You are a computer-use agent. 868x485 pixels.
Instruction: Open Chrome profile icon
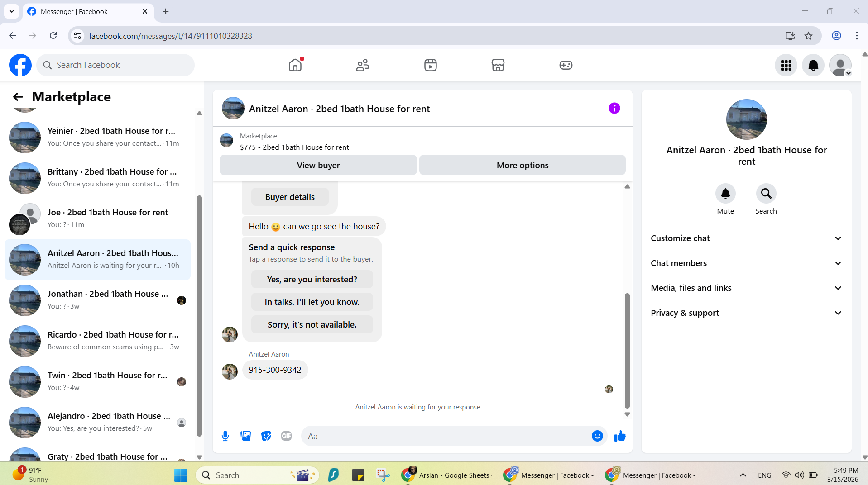point(836,36)
